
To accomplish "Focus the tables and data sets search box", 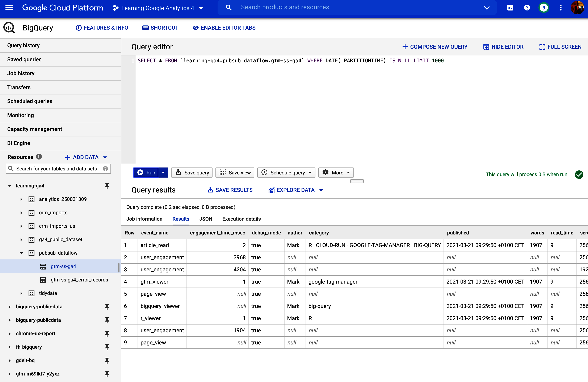I will [x=58, y=169].
